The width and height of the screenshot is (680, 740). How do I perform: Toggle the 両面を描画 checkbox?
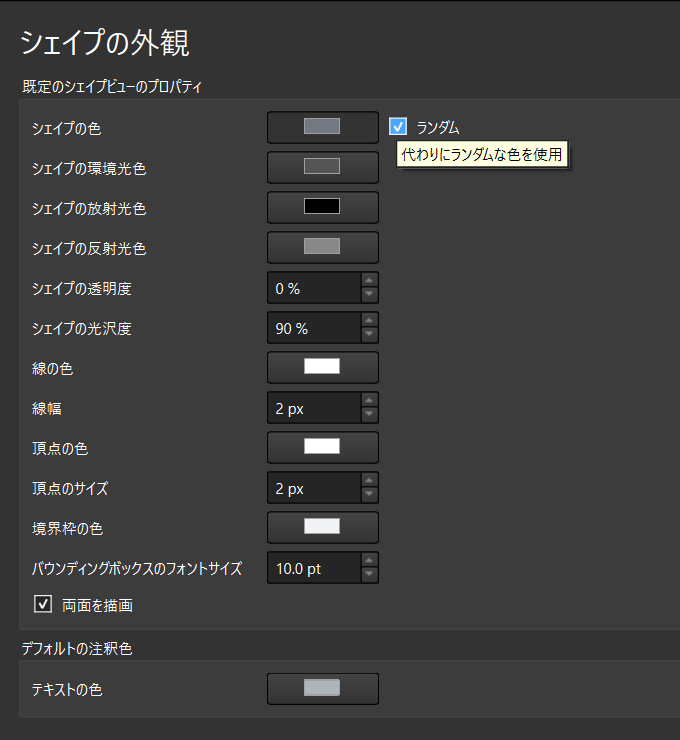[43, 604]
